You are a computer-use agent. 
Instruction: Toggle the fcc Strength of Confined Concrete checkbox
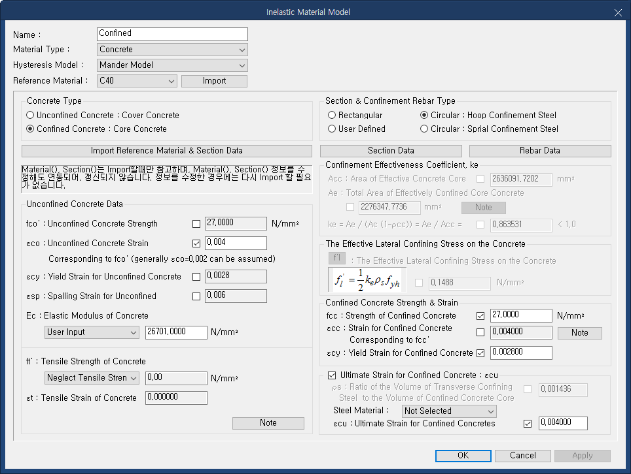click(x=480, y=316)
